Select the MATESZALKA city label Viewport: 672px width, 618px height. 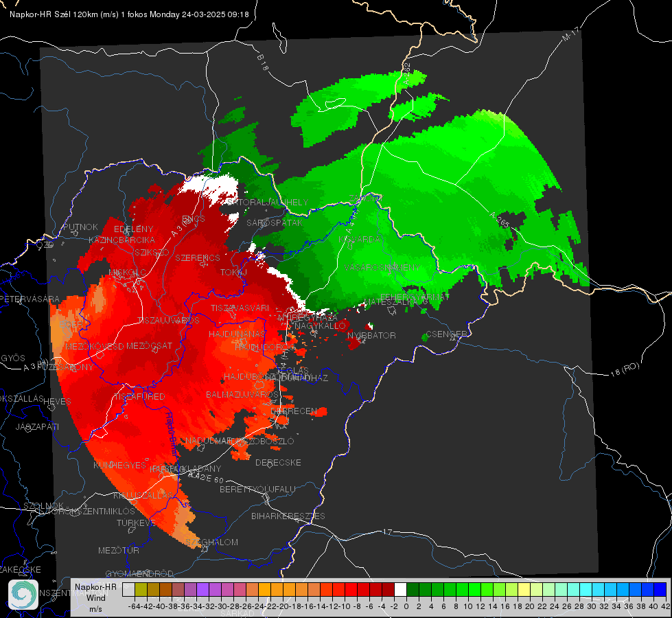[390, 302]
